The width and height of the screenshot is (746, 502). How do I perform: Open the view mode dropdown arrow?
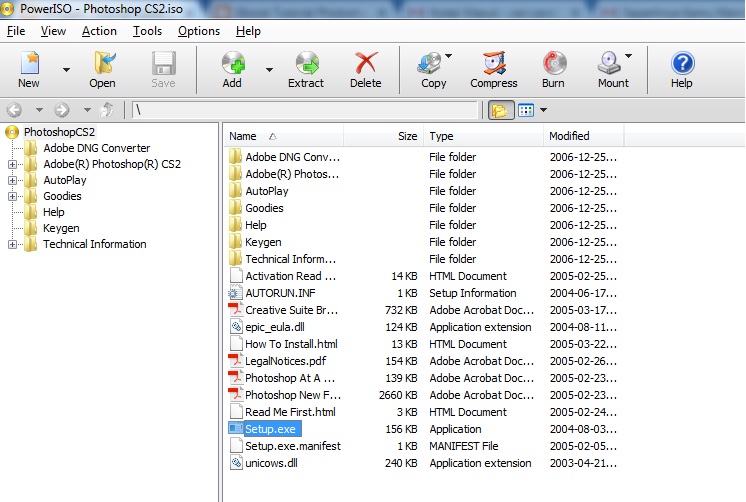point(543,110)
